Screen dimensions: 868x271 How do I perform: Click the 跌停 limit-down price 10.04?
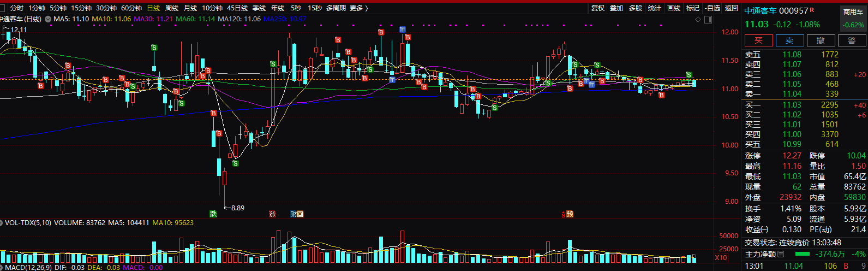[856, 156]
